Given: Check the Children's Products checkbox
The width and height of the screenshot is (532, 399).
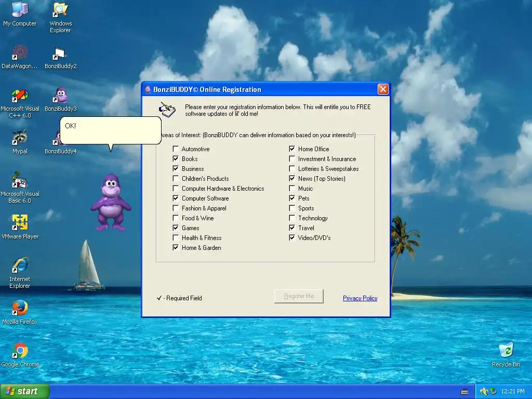Looking at the screenshot, I should 176,178.
